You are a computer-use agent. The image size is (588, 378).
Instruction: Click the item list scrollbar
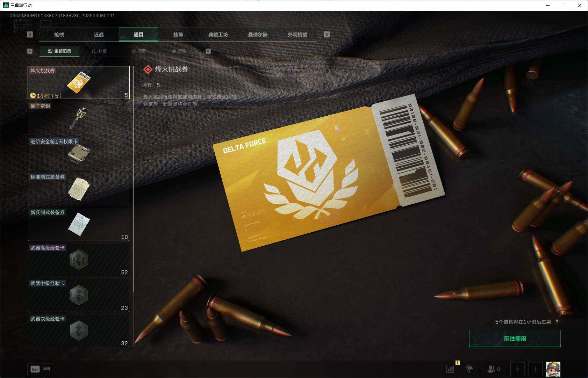(133, 179)
